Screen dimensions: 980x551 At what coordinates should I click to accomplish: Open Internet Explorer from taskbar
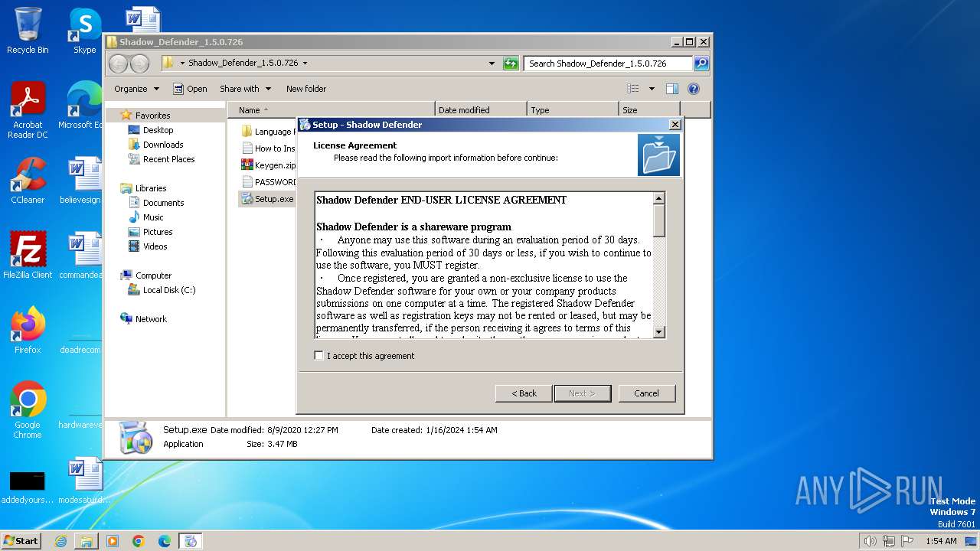pos(60,541)
